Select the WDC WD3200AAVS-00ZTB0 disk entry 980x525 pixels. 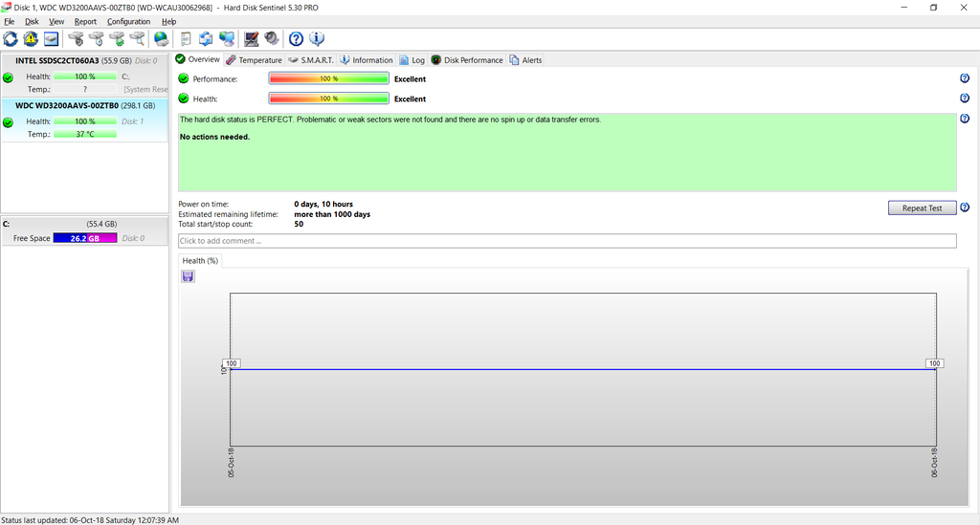pyautogui.click(x=84, y=120)
